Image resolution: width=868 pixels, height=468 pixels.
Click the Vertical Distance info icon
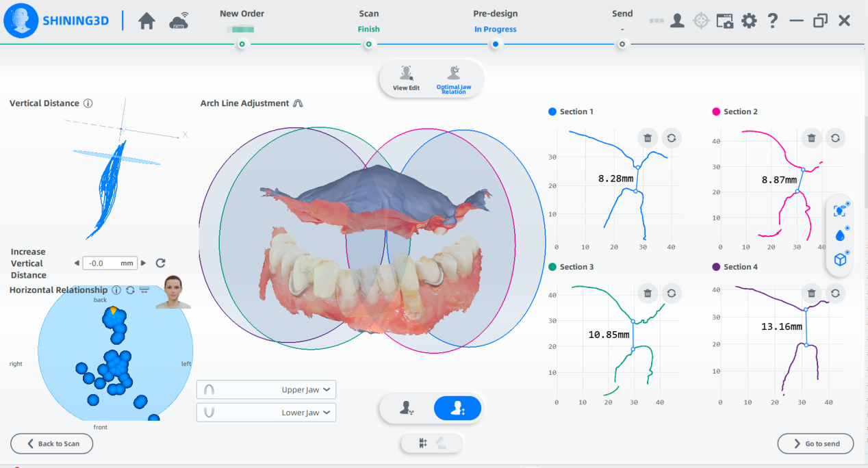(88, 103)
